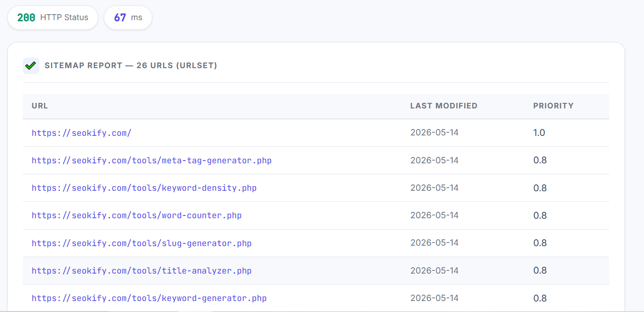Click the priority of title-analyzer row
This screenshot has height=312, width=644.
coord(540,271)
